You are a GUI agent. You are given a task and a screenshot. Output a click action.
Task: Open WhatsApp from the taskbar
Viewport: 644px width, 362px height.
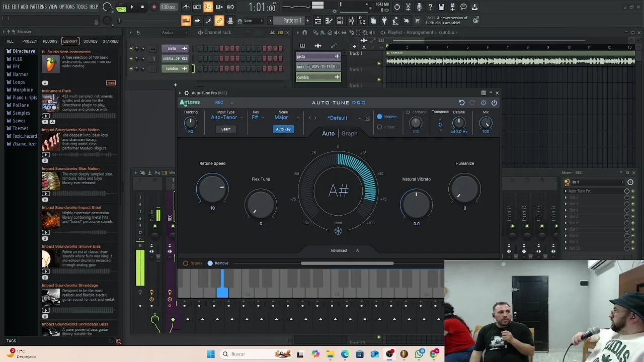(x=419, y=354)
